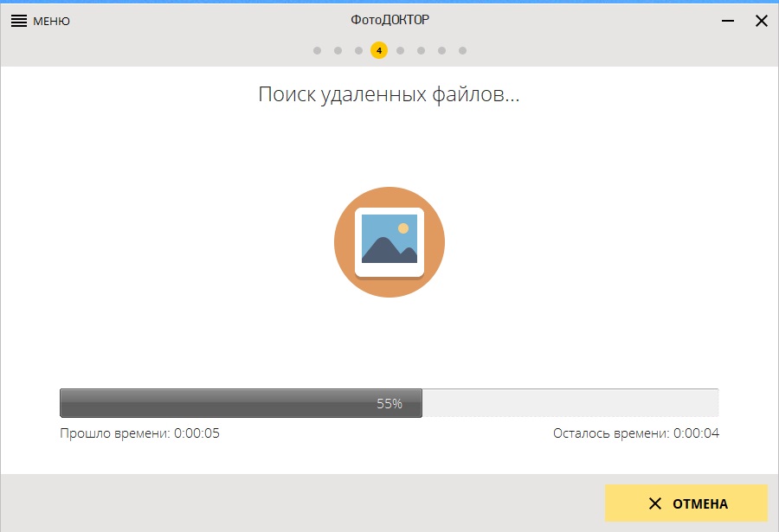Screen dimensions: 779x532
Task: Select the sixth step dot
Action: click(421, 50)
